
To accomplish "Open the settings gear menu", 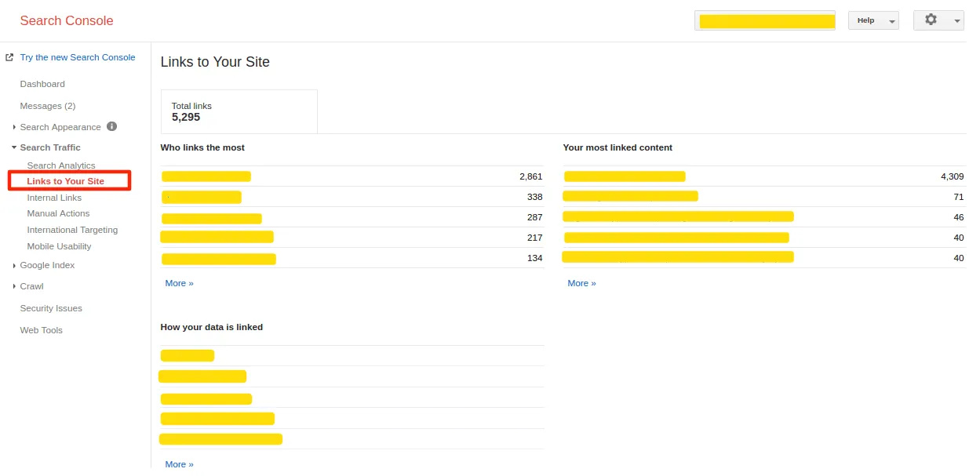I will (x=931, y=20).
